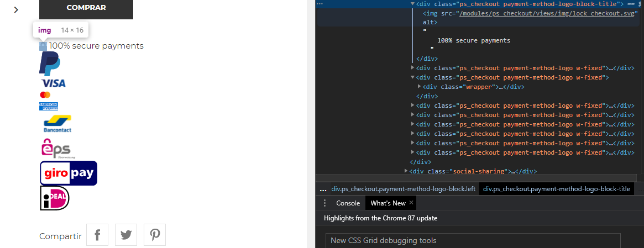
Task: Click the American Express logo
Action: [x=49, y=106]
